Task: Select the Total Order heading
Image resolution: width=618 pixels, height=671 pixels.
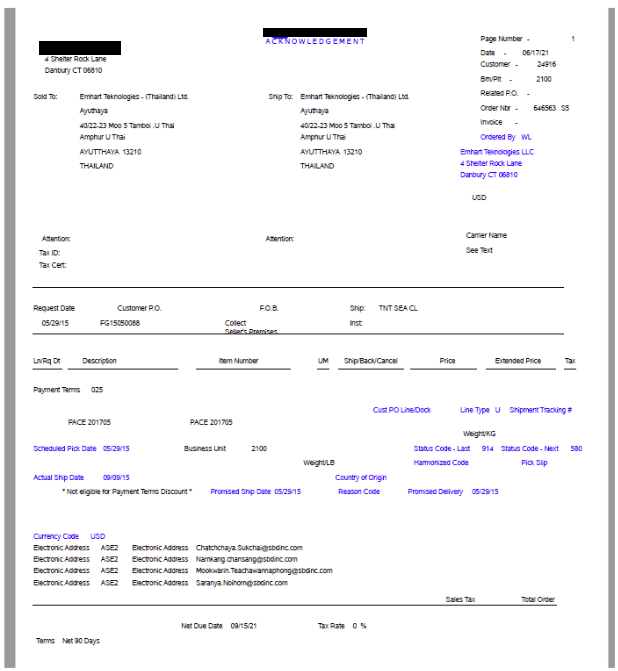Action: click(x=537, y=600)
